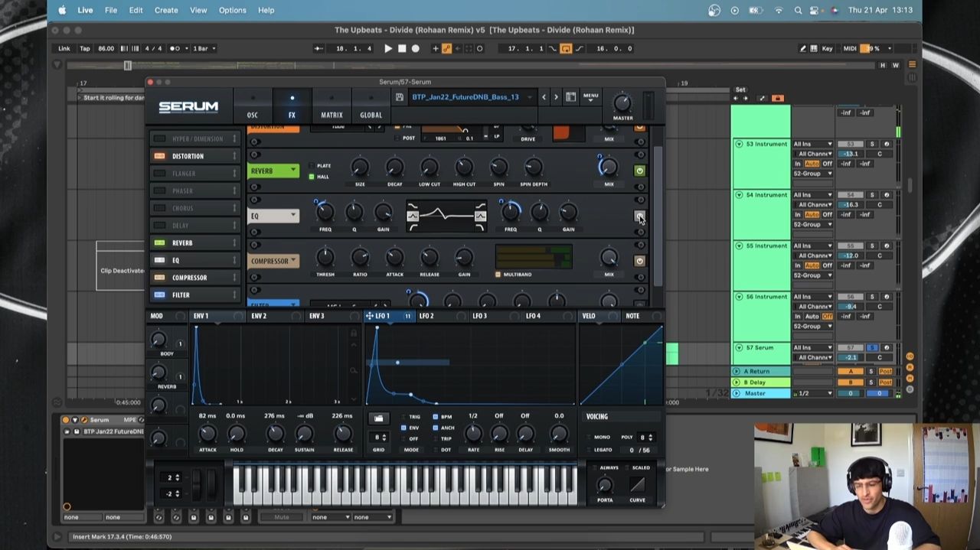Click the Link button in Ableton
The height and width of the screenshot is (550, 980).
point(64,48)
